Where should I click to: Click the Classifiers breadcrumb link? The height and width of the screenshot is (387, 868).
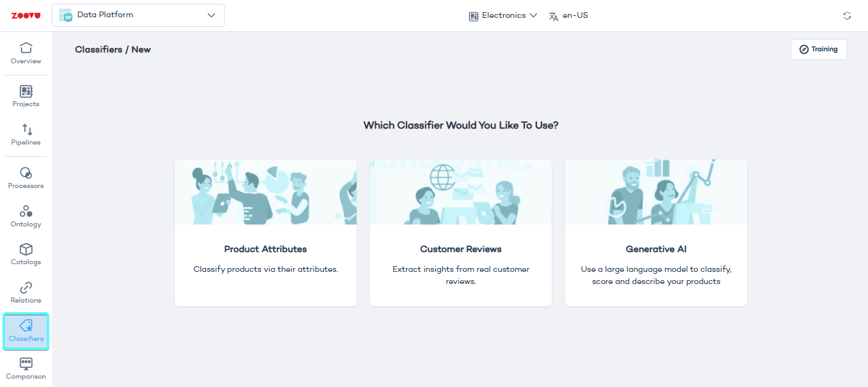click(98, 50)
